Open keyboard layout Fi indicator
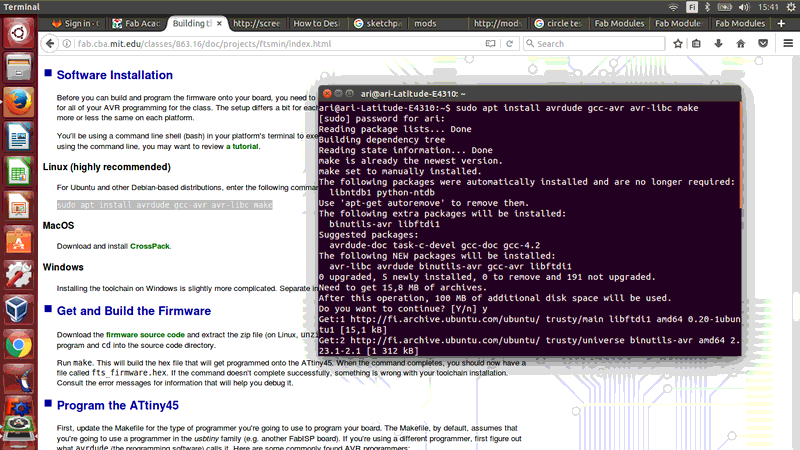Image resolution: width=800 pixels, height=450 pixels. [692, 7]
